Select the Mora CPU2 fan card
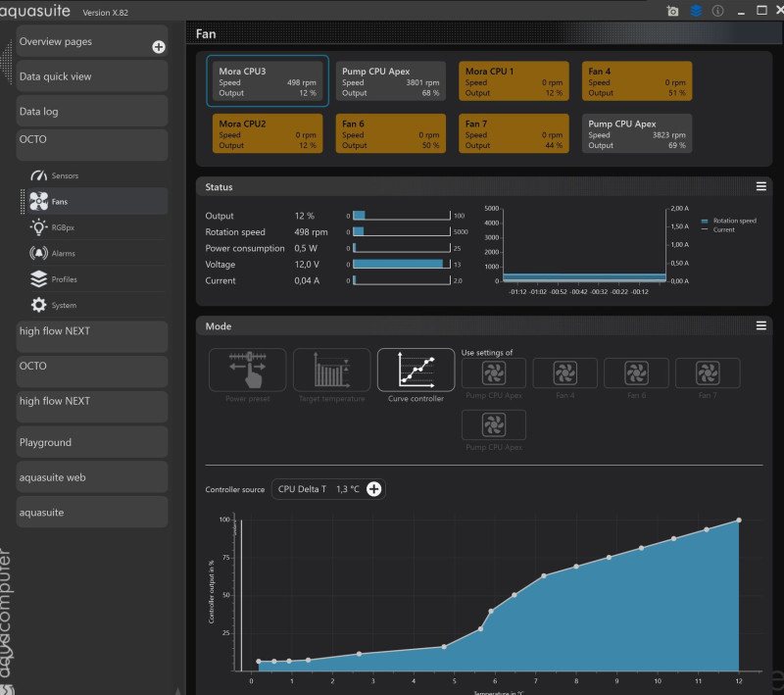The image size is (784, 695). point(268,133)
